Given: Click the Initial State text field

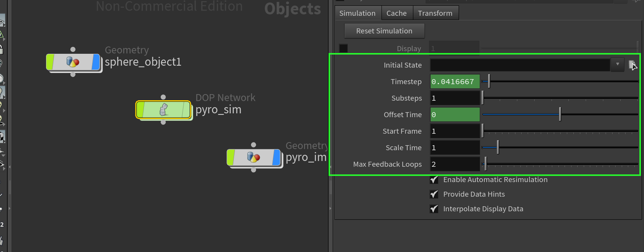Looking at the screenshot, I should click(520, 65).
